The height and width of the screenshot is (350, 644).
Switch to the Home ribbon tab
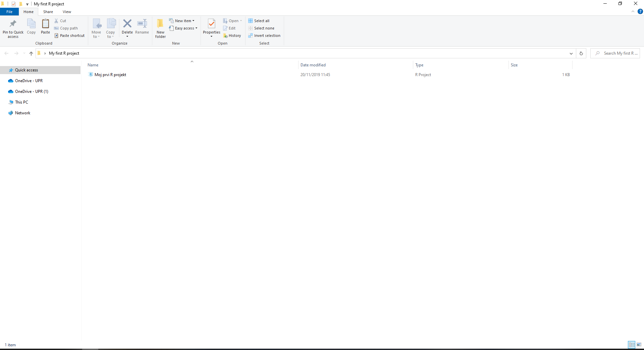click(29, 12)
